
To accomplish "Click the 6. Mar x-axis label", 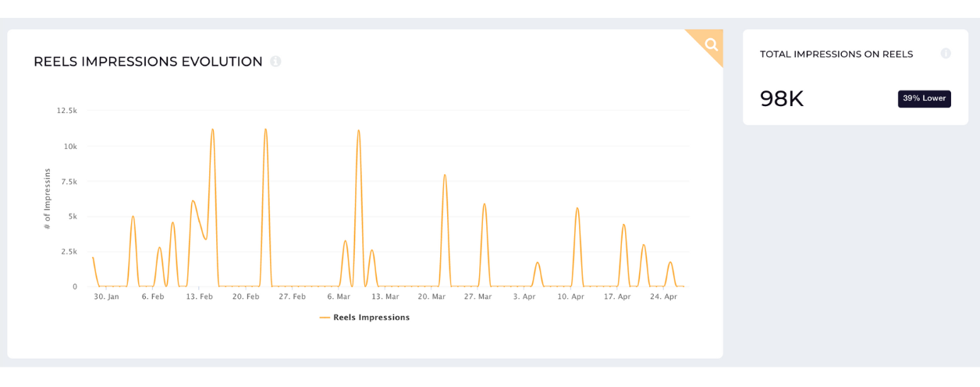I will 339,297.
